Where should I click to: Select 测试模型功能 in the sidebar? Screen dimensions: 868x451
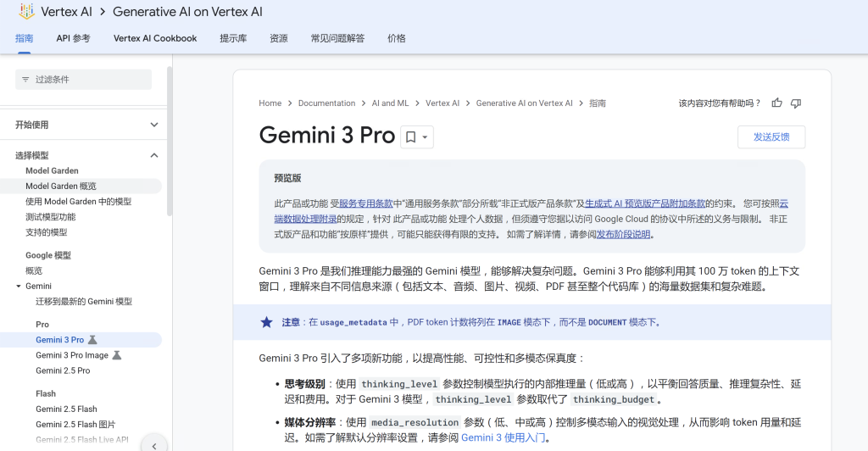[x=50, y=217]
